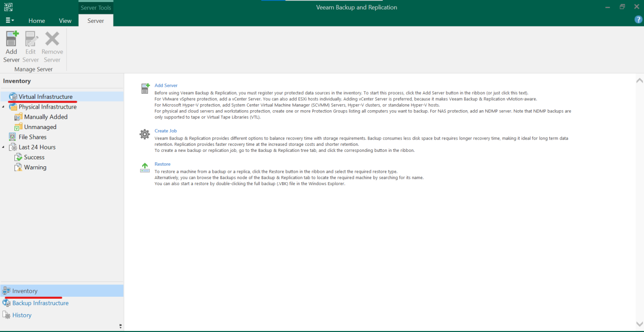Click the Add Server icon in content pane
644x332 pixels.
[145, 89]
